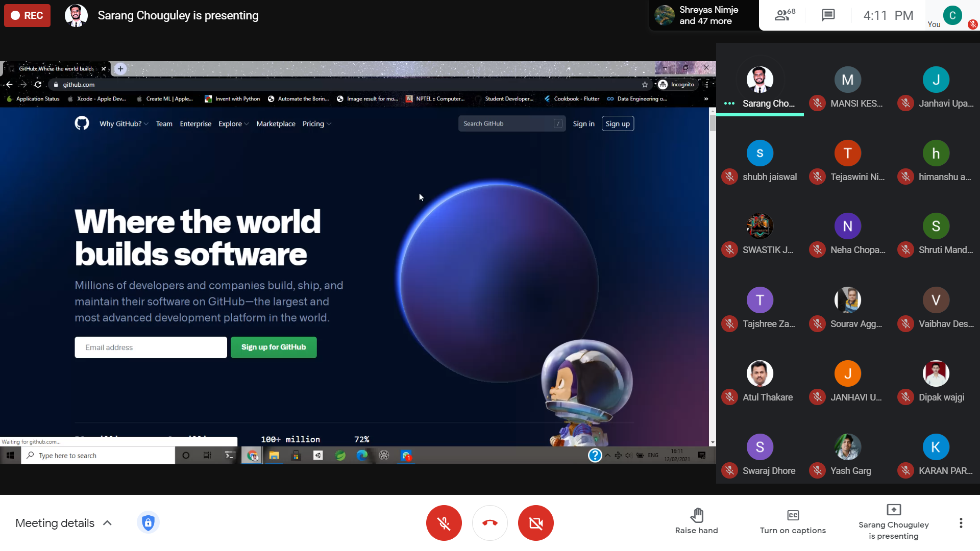Toggle the camera with the red video button

pos(535,523)
